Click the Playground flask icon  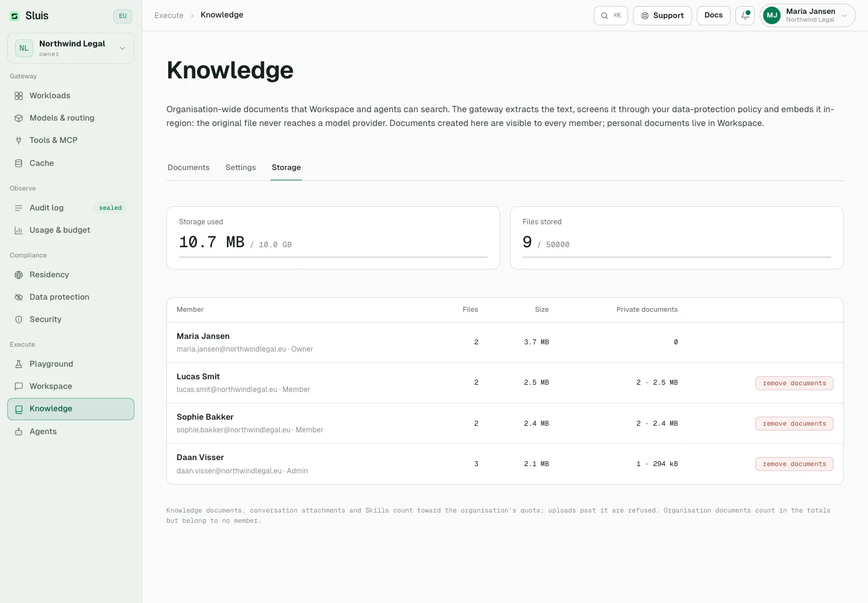click(x=19, y=364)
